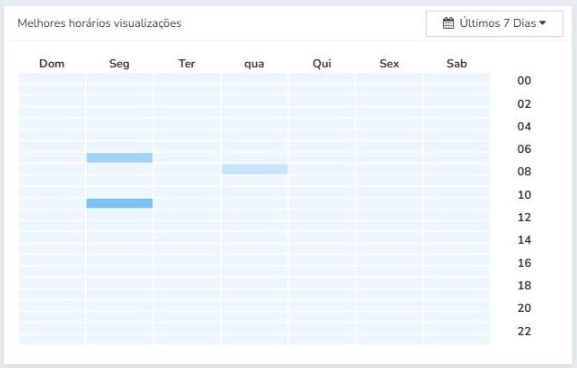The image size is (577, 368).
Task: Click the 10 hour label
Action: coord(524,195)
